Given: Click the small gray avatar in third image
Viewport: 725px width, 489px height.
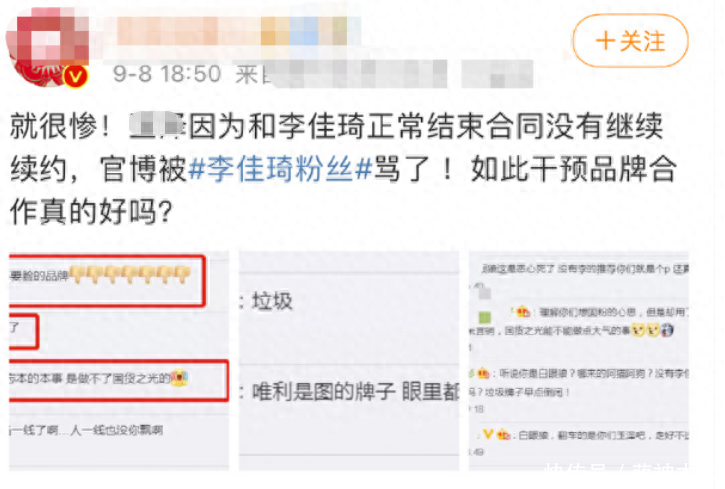Looking at the screenshot, I should point(484,294).
